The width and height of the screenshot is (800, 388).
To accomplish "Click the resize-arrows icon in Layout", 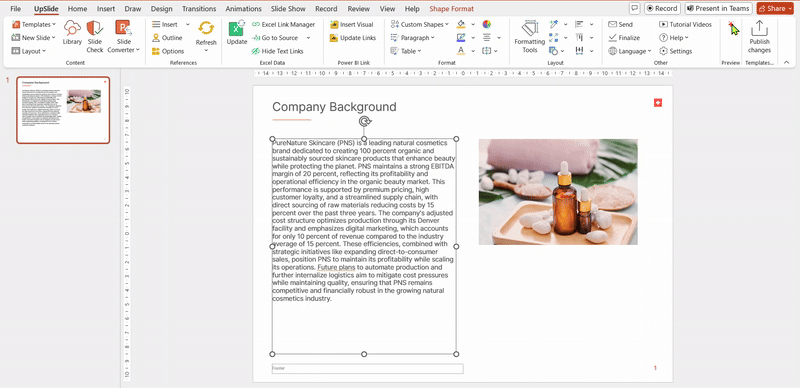I will pyautogui.click(x=554, y=38).
